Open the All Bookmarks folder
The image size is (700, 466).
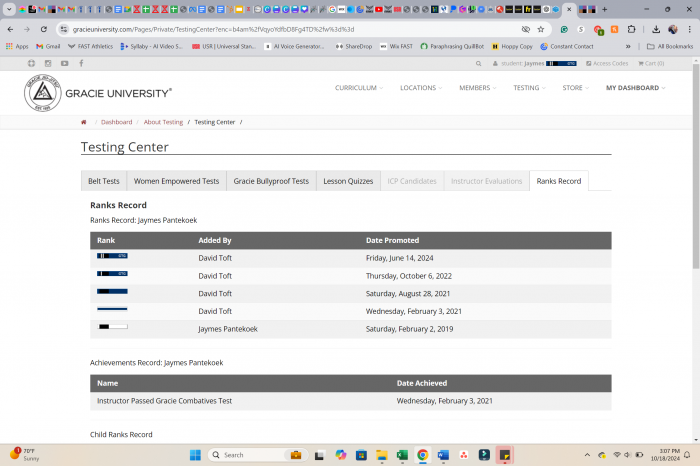pyautogui.click(x=670, y=46)
